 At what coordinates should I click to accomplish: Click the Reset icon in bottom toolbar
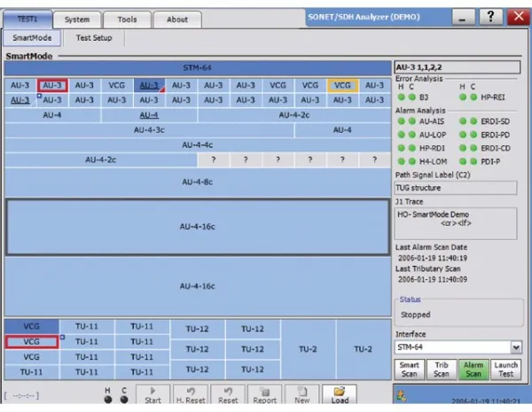pos(228,393)
